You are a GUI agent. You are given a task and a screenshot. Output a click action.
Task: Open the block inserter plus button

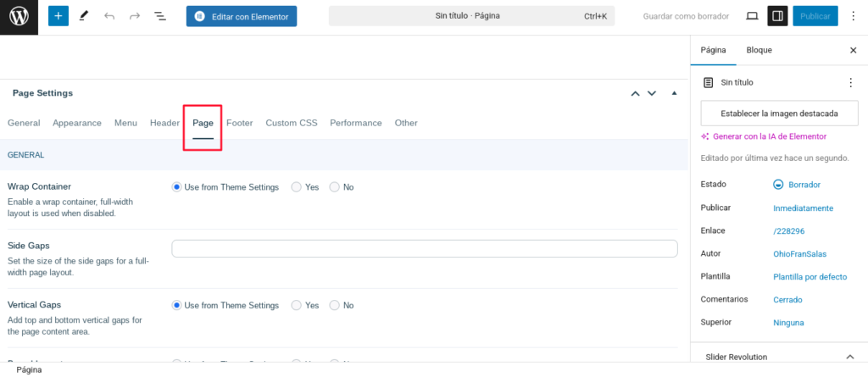click(58, 16)
